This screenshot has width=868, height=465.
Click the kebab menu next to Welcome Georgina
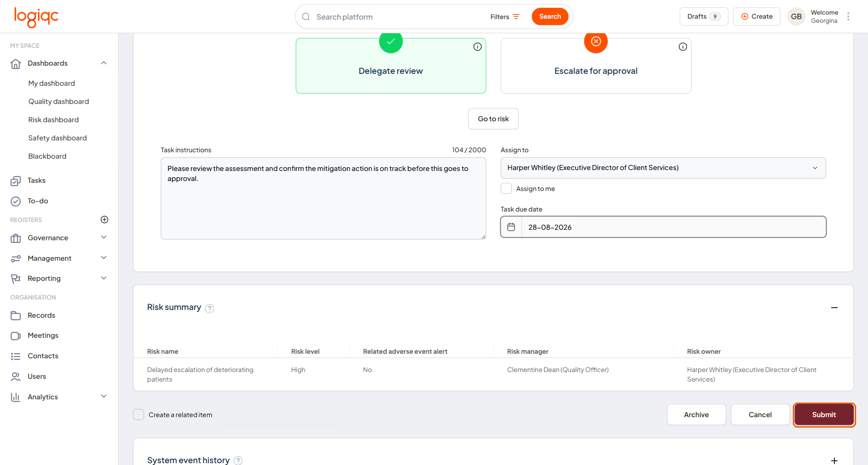click(848, 16)
